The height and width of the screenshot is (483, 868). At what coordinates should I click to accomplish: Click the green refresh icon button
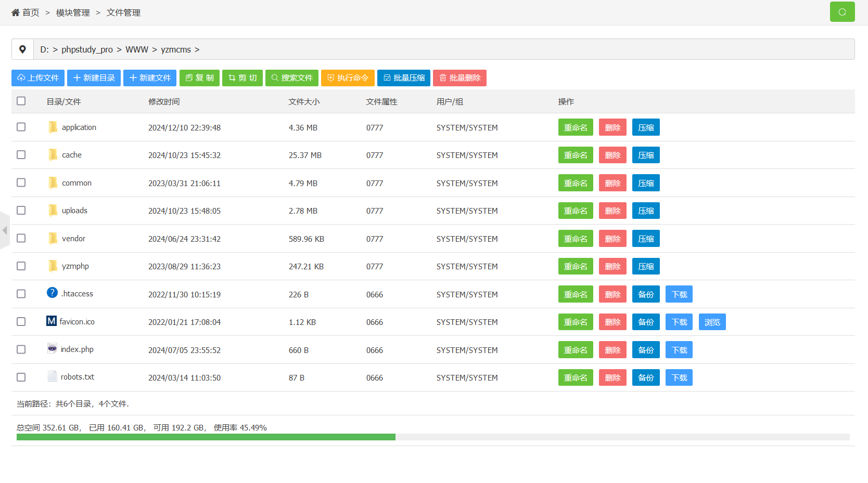coord(842,12)
